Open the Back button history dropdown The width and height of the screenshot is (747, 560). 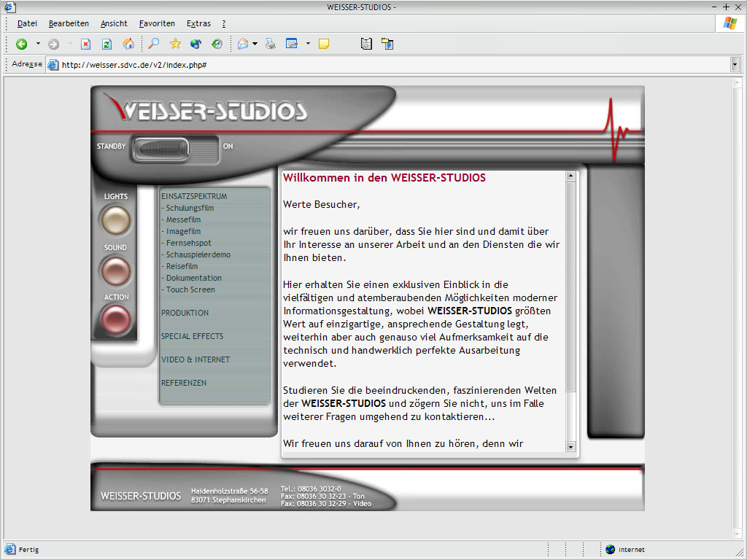point(38,44)
